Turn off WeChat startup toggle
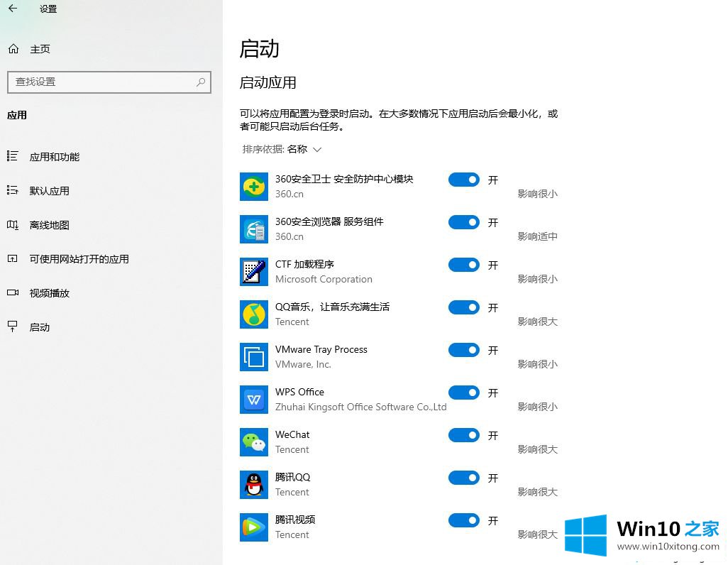This screenshot has width=728, height=565. click(464, 435)
